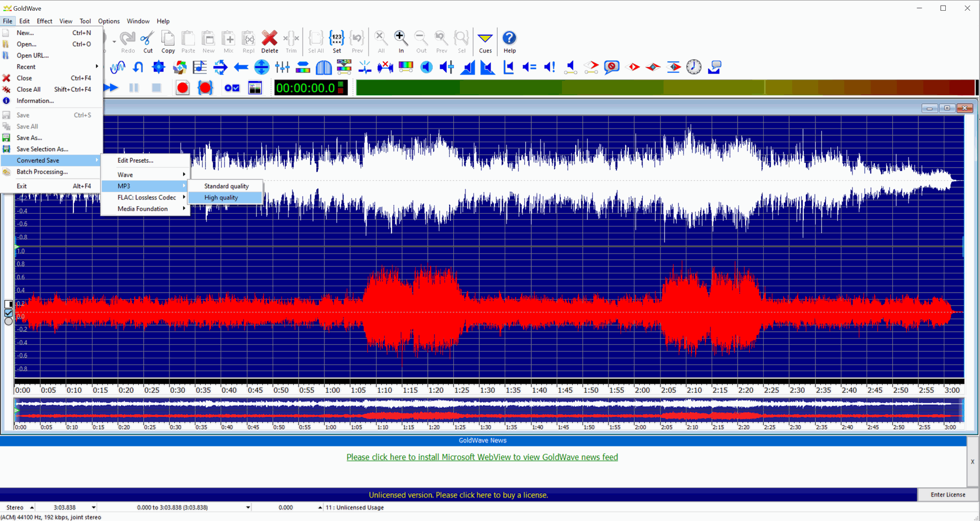This screenshot has width=980, height=521.
Task: Choose Standard quality MP3 preset
Action: tap(225, 186)
